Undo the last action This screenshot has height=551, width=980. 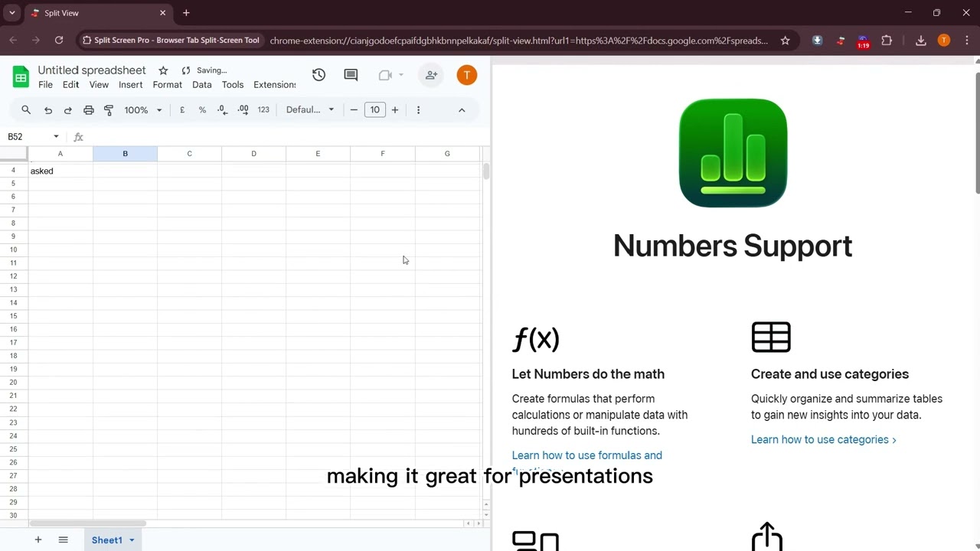47,110
